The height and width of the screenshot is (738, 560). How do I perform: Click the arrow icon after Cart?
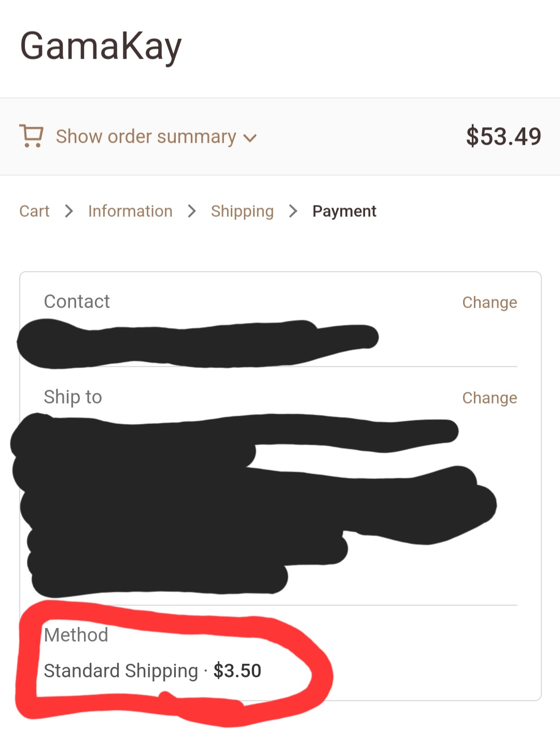pos(69,211)
